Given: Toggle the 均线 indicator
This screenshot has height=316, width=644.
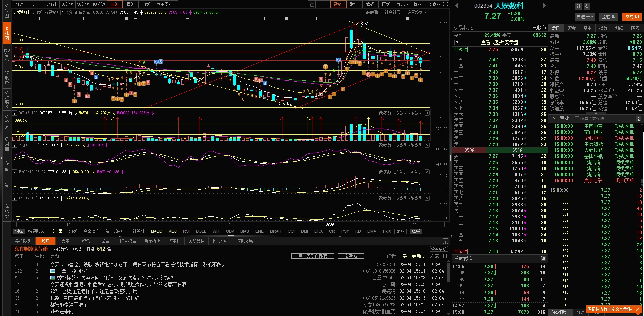Looking at the screenshot, I should pos(73,231).
